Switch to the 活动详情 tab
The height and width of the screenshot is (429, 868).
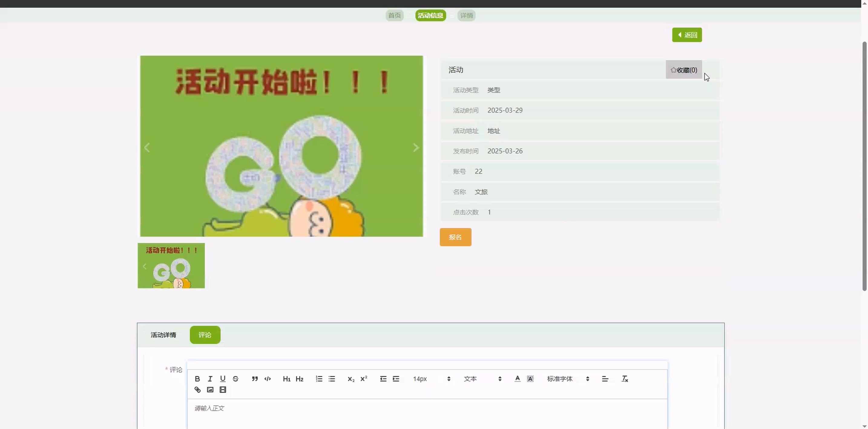coord(163,335)
